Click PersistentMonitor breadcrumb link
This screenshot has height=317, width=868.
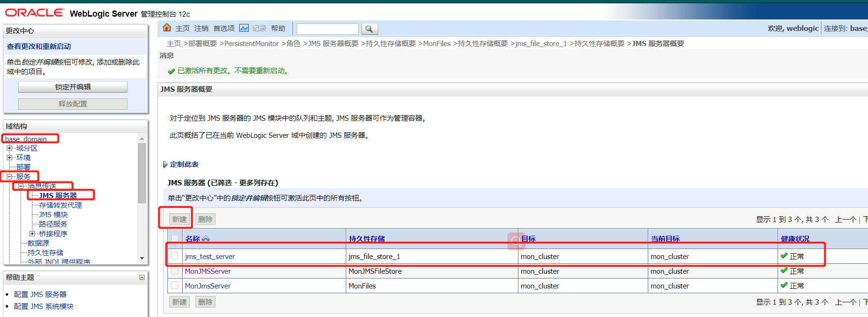(252, 43)
